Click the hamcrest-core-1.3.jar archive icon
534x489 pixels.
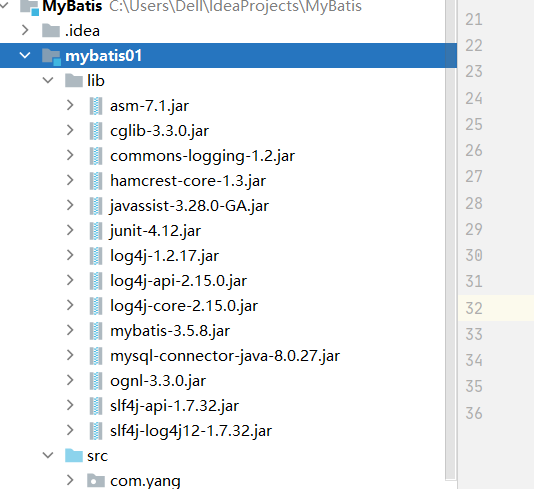coord(96,180)
